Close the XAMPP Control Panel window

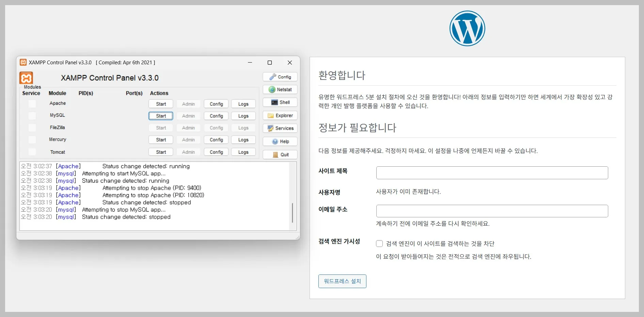[x=290, y=63]
